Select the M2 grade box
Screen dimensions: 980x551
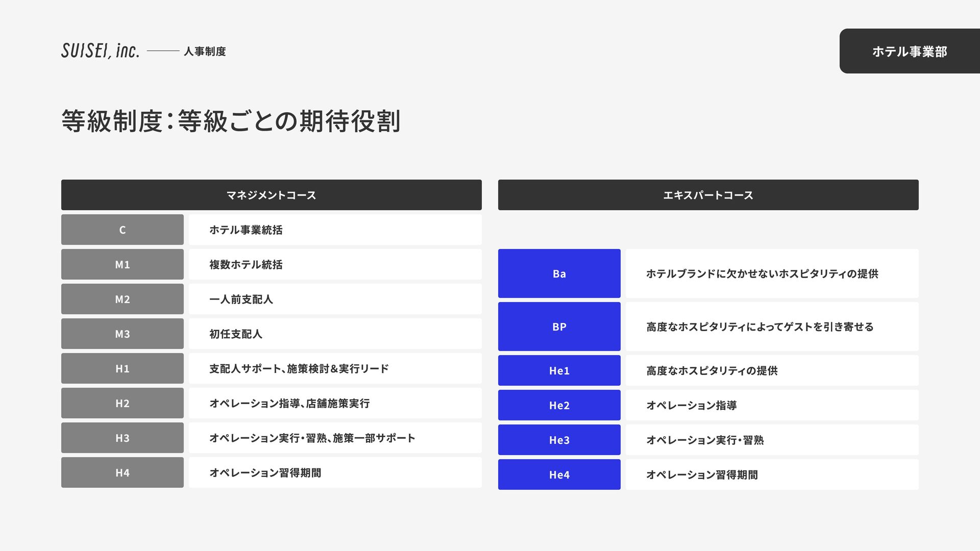coord(122,299)
